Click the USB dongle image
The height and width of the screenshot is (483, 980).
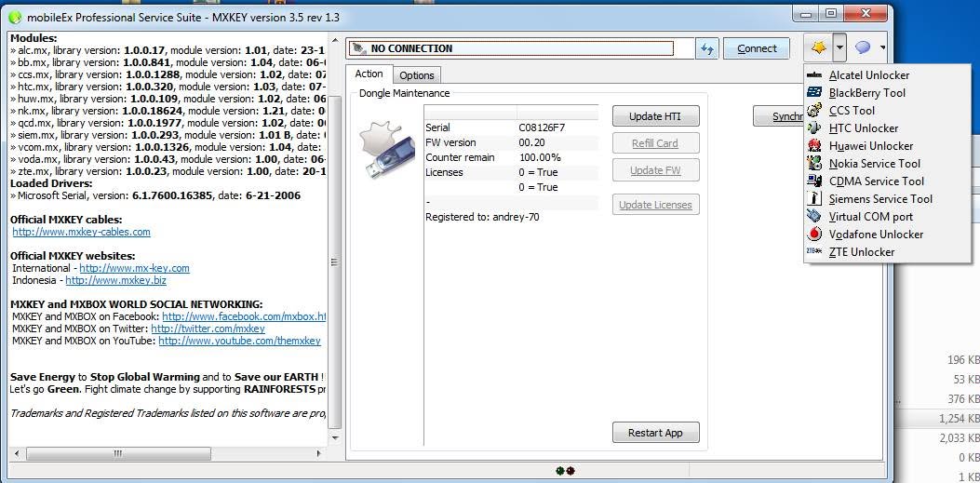[386, 150]
